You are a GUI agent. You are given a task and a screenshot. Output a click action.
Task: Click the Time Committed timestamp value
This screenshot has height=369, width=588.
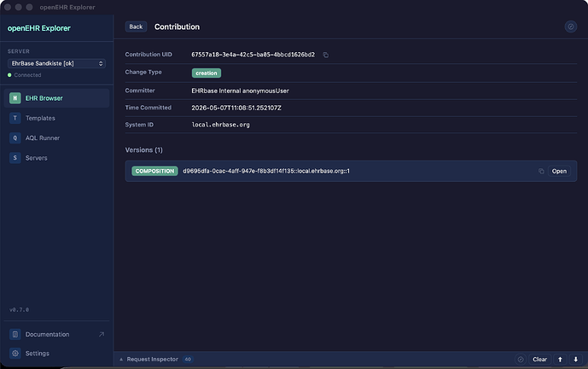pyautogui.click(x=236, y=108)
